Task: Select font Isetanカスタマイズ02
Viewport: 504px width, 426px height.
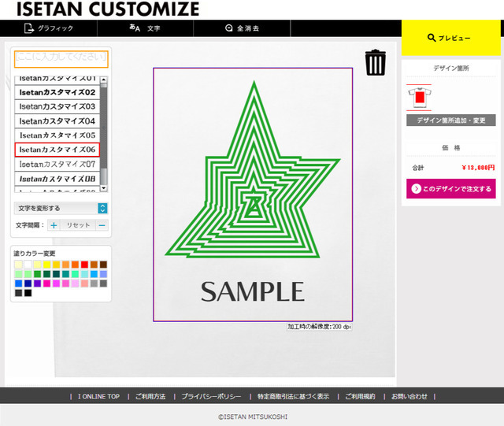Action: pyautogui.click(x=57, y=92)
